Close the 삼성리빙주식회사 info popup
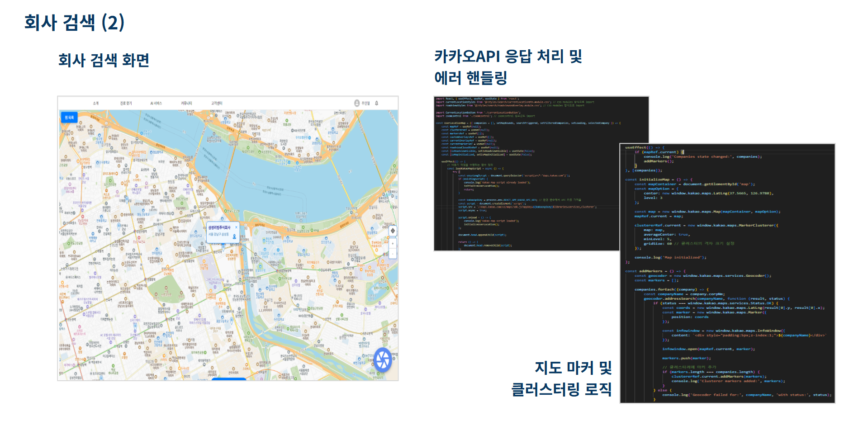This screenshot has width=868, height=430. click(x=236, y=227)
